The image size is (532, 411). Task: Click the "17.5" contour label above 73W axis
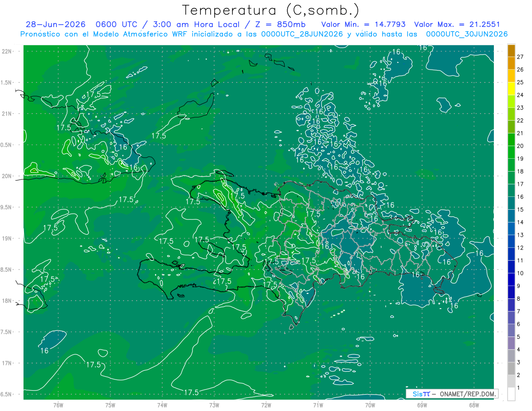(191, 392)
